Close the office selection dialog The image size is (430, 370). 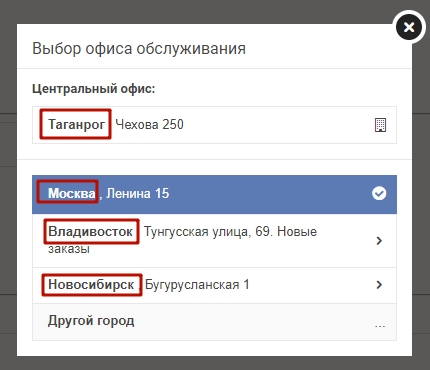[x=409, y=27]
